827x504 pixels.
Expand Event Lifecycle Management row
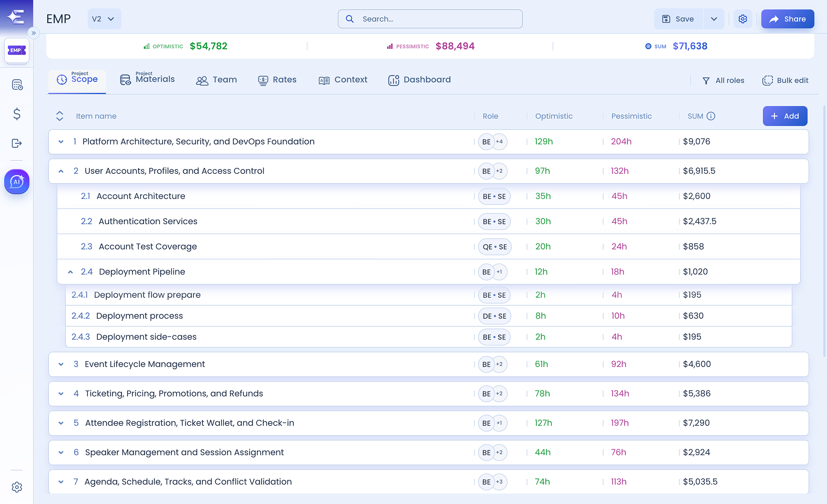(61, 364)
